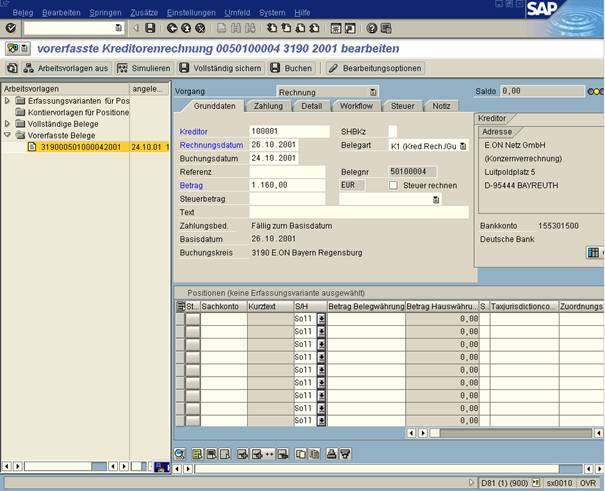Open the Steuer tab
Screen dimensions: 605x491
point(402,106)
